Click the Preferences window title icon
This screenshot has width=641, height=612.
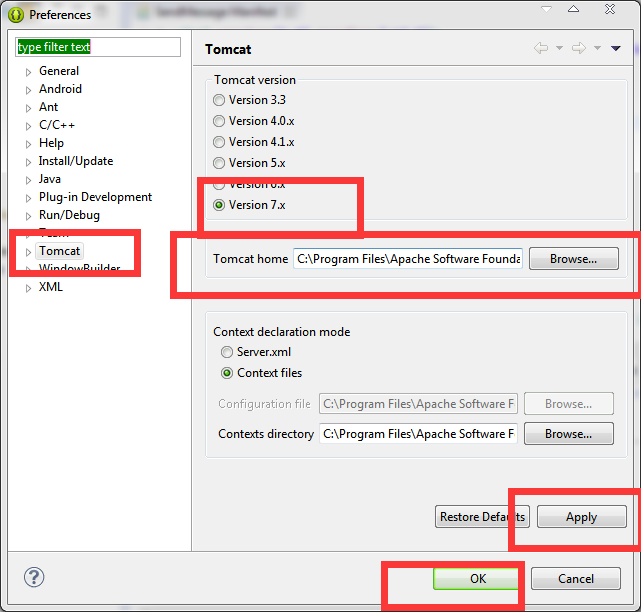click(x=16, y=15)
